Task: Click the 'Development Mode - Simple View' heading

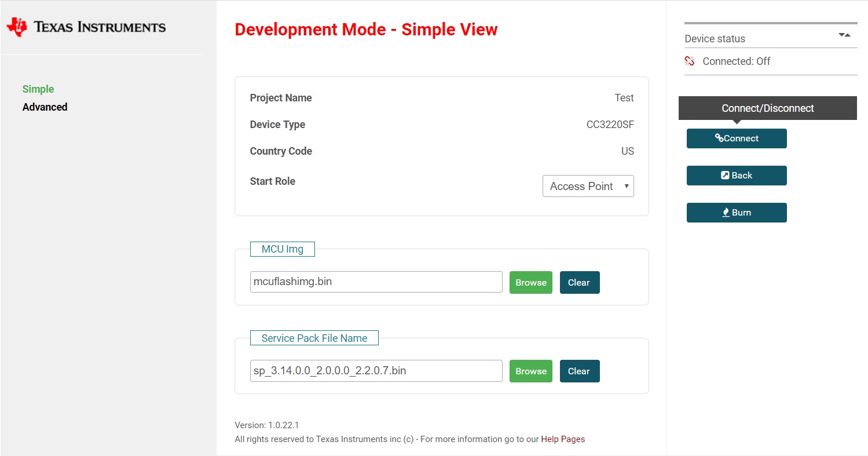Action: coord(366,30)
